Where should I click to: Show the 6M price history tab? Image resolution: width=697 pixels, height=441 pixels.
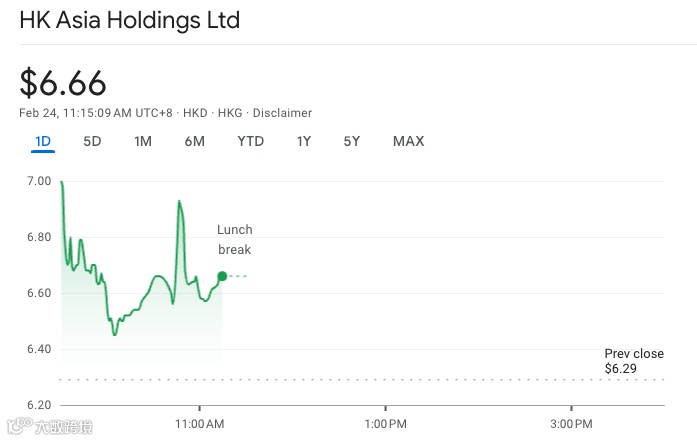[x=194, y=141]
